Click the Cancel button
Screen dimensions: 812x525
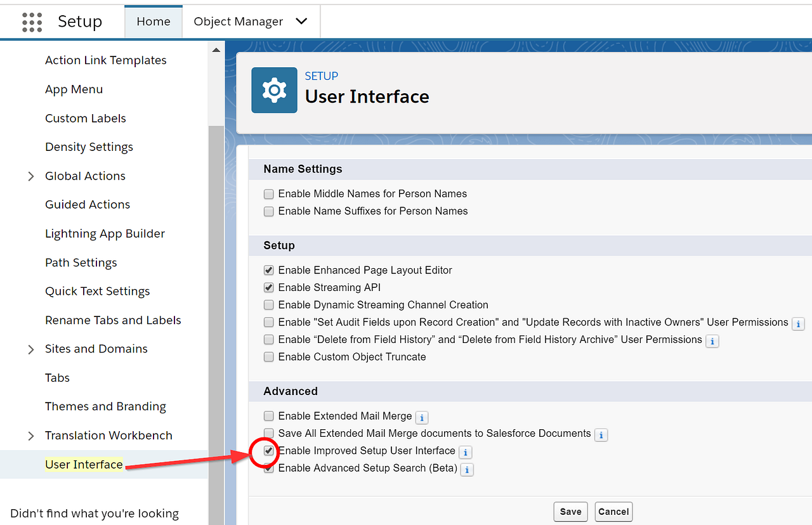tap(613, 512)
